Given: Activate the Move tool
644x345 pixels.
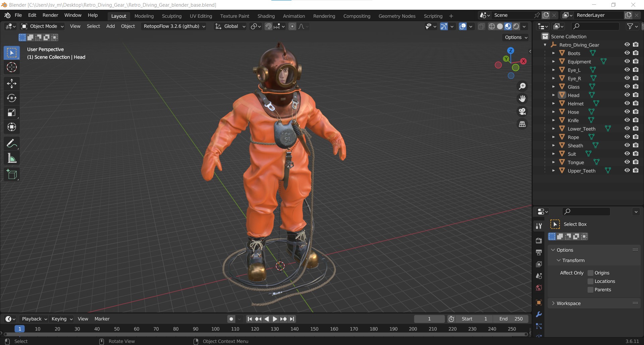Looking at the screenshot, I should (12, 84).
